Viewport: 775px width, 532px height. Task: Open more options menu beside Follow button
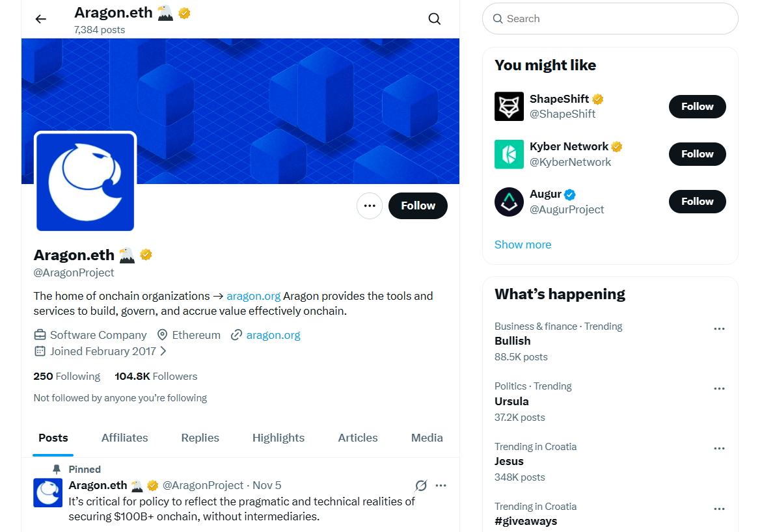coord(370,206)
